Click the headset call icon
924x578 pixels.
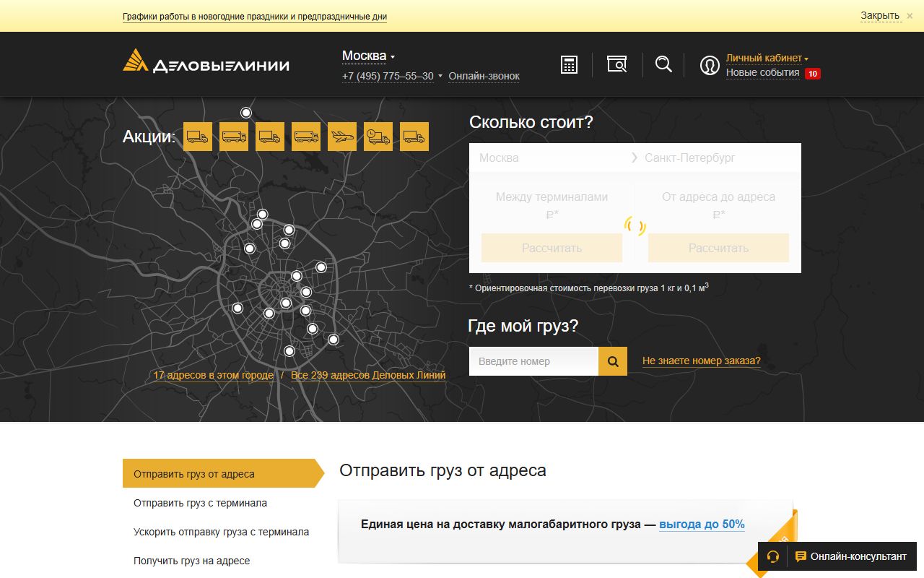pos(773,556)
